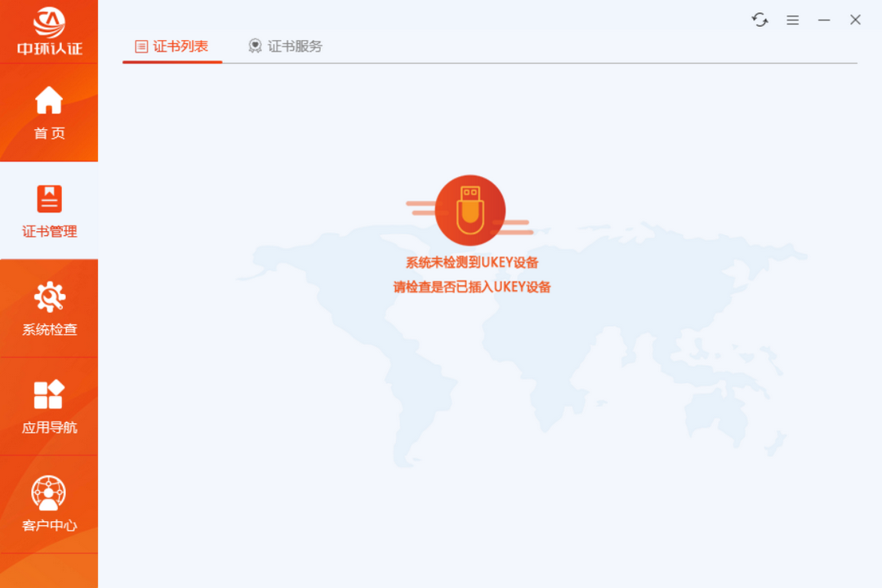882x588 pixels.
Task: Click the 首页 sidebar label
Action: pyautogui.click(x=49, y=132)
